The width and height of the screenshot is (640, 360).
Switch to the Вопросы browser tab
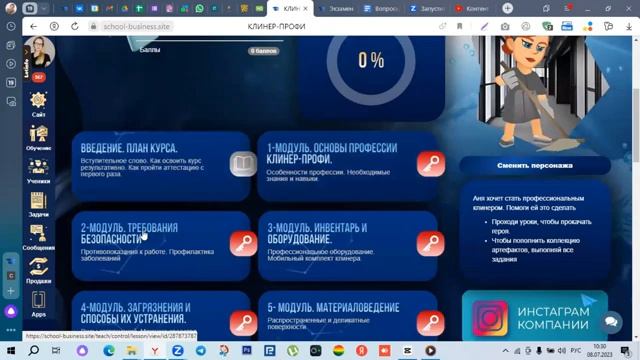coord(381,9)
